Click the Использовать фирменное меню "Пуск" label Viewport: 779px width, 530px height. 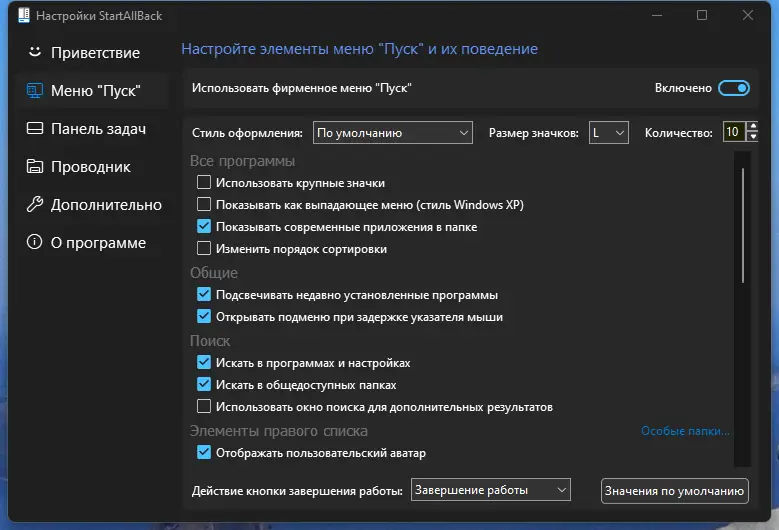tap(302, 88)
